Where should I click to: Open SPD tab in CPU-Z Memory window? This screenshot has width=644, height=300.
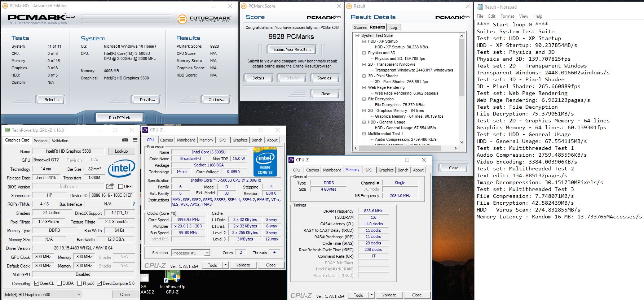369,170
